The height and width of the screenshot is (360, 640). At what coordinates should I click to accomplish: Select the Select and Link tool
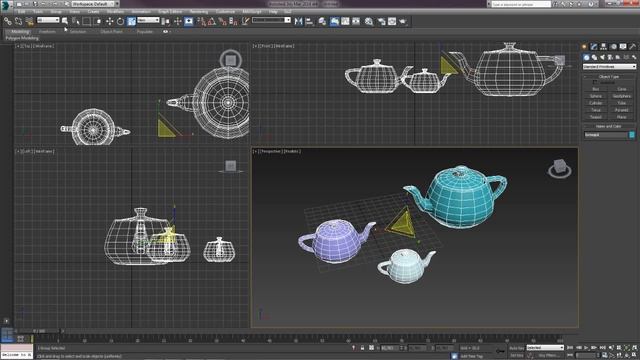click(8, 21)
